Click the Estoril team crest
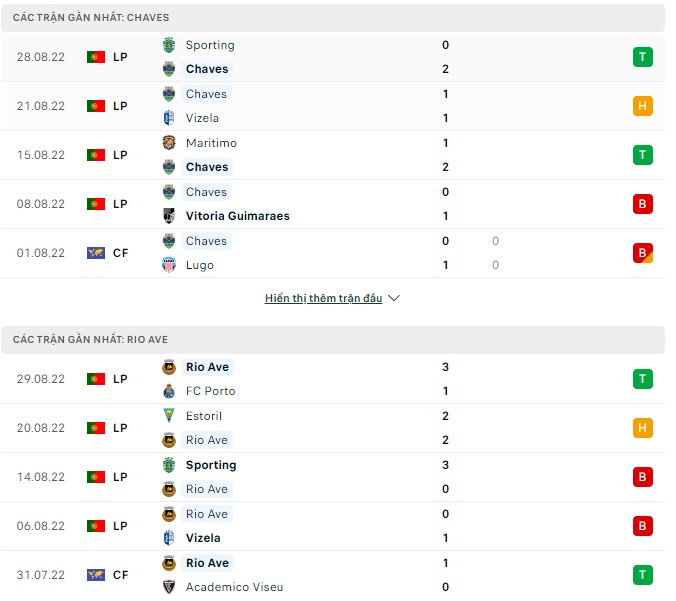The image size is (676, 601). coord(169,416)
